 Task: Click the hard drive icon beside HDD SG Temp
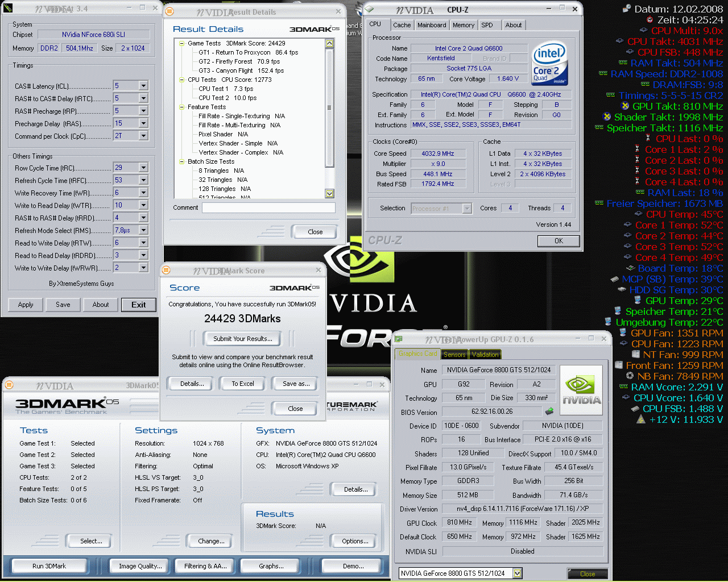coord(622,289)
